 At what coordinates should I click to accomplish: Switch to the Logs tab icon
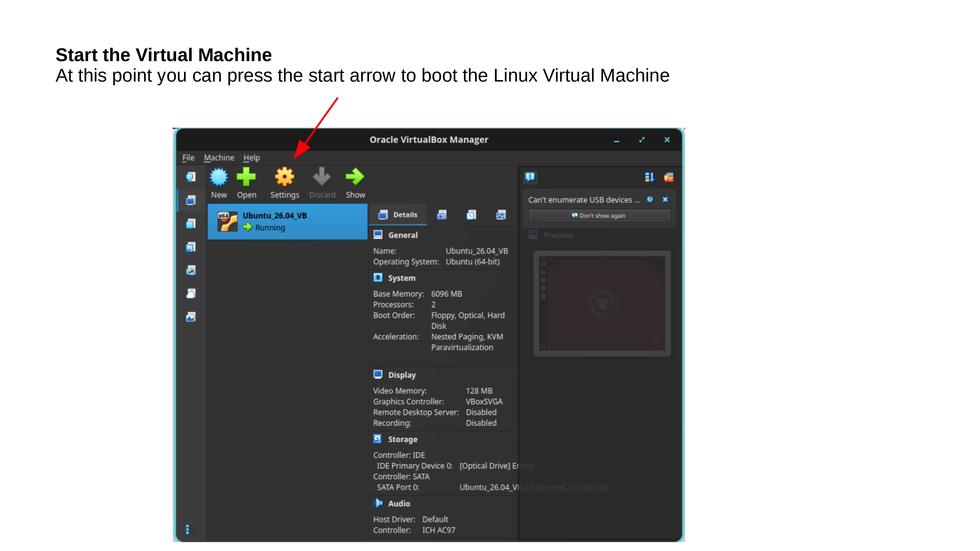point(471,215)
